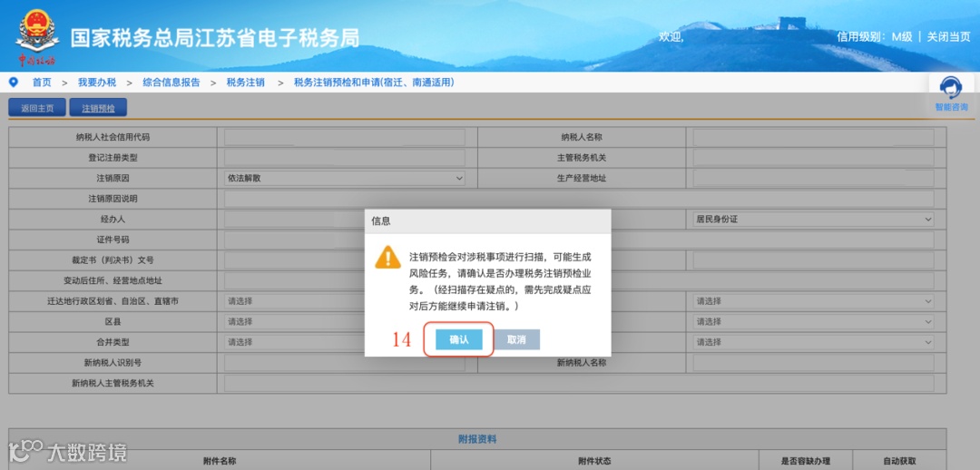Open the 区县 请选择 dropdown

[x=294, y=322]
